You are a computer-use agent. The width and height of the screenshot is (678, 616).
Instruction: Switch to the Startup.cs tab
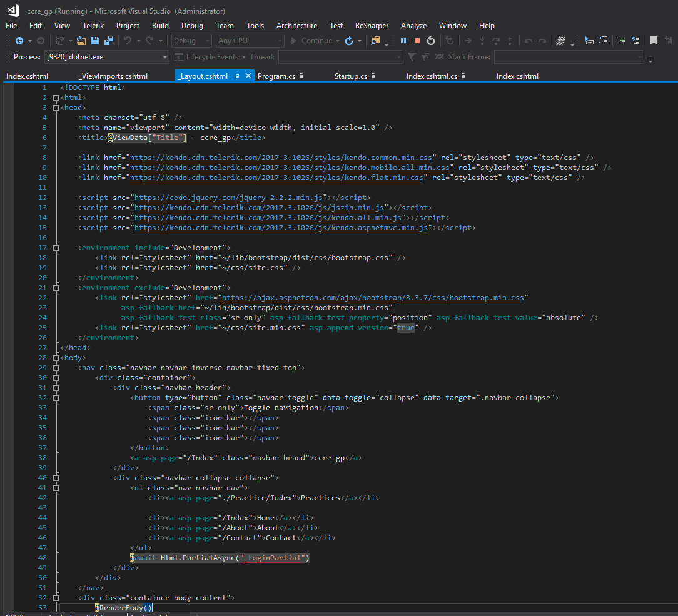[351, 76]
